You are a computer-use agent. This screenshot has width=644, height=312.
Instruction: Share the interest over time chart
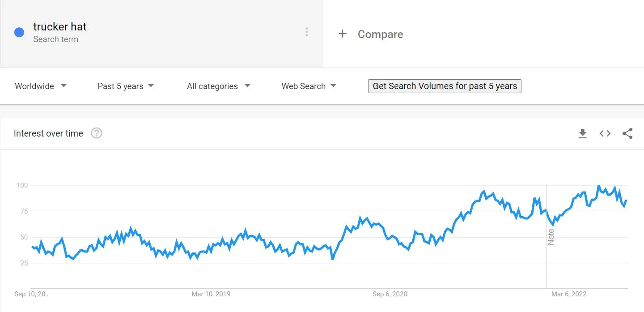[627, 133]
